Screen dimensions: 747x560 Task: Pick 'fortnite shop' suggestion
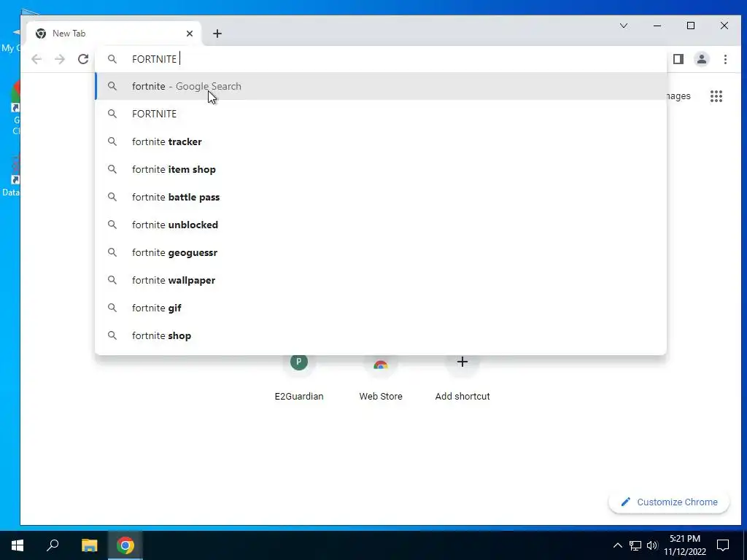point(381,335)
